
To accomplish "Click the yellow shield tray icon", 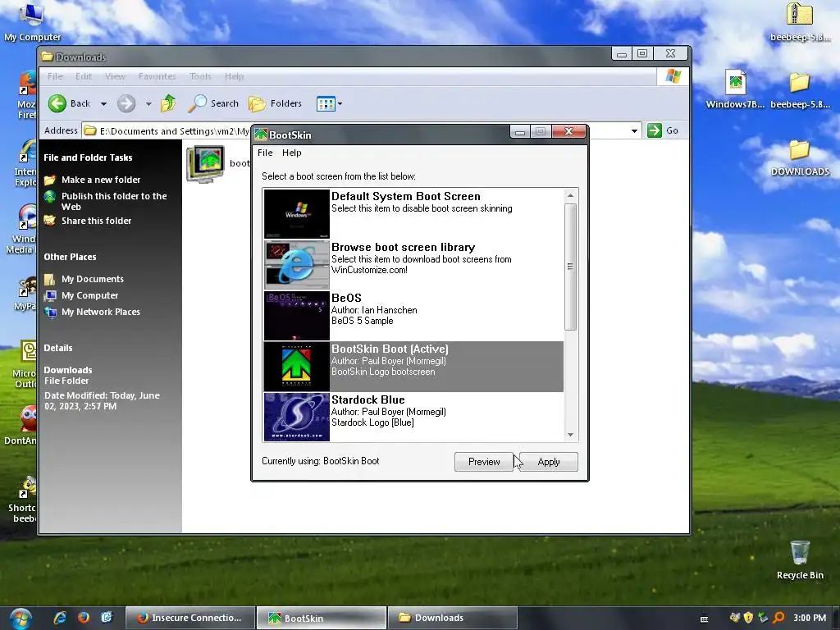I will coord(748,618).
